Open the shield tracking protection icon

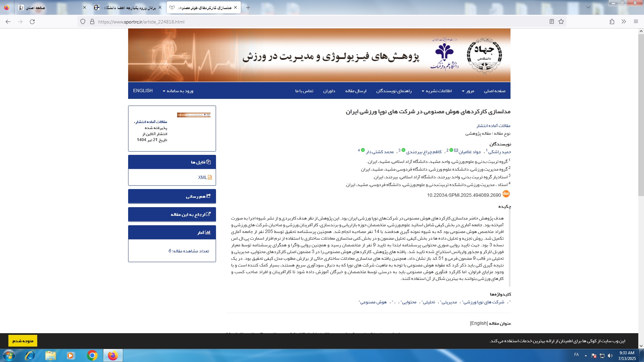(83, 22)
